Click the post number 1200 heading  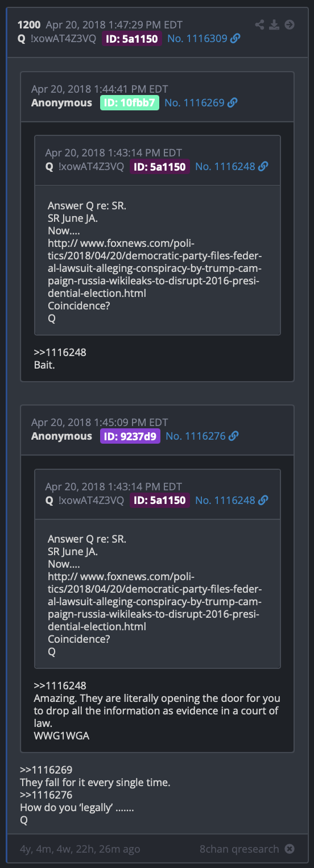pyautogui.click(x=28, y=25)
